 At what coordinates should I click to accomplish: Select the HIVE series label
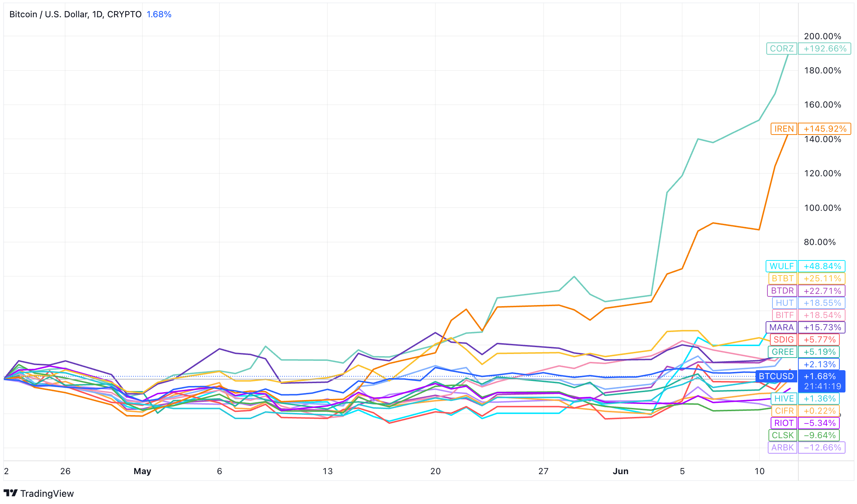coord(784,399)
